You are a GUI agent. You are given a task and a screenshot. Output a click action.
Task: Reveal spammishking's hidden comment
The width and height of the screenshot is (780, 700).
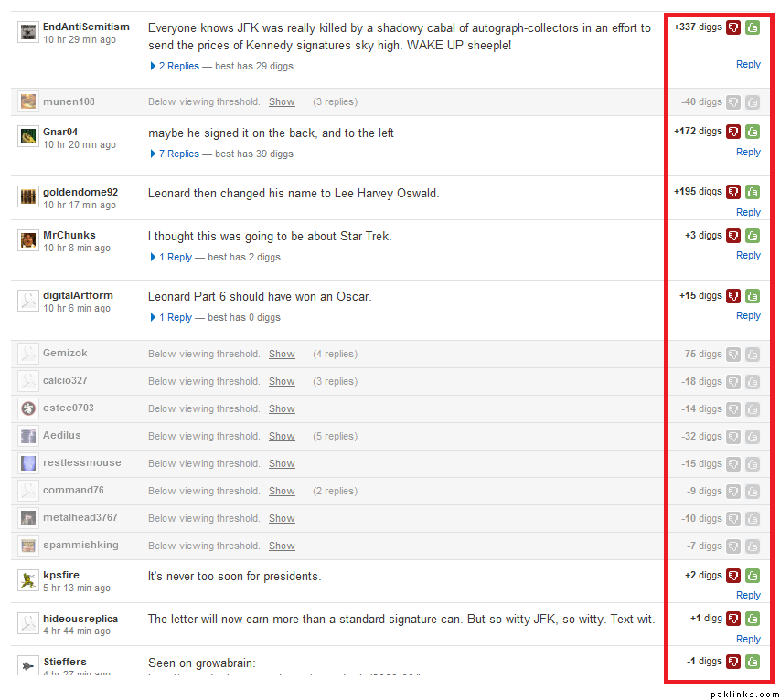pos(282,546)
